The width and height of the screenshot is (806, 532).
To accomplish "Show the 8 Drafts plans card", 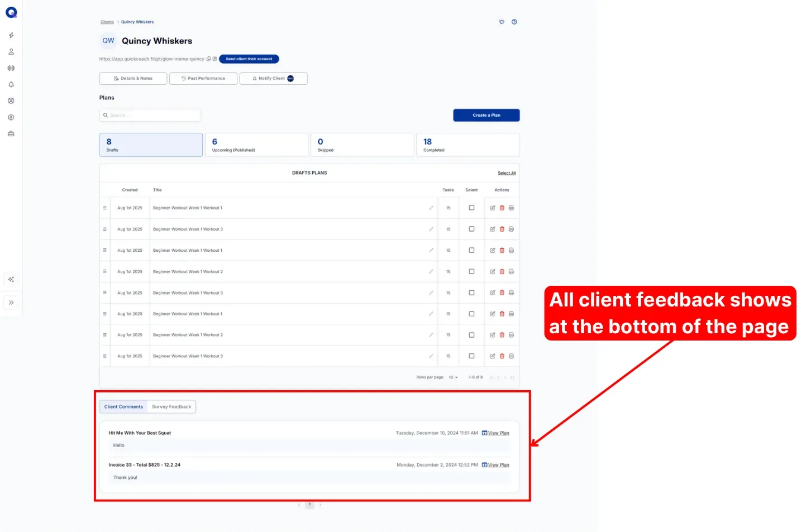I will [x=151, y=145].
